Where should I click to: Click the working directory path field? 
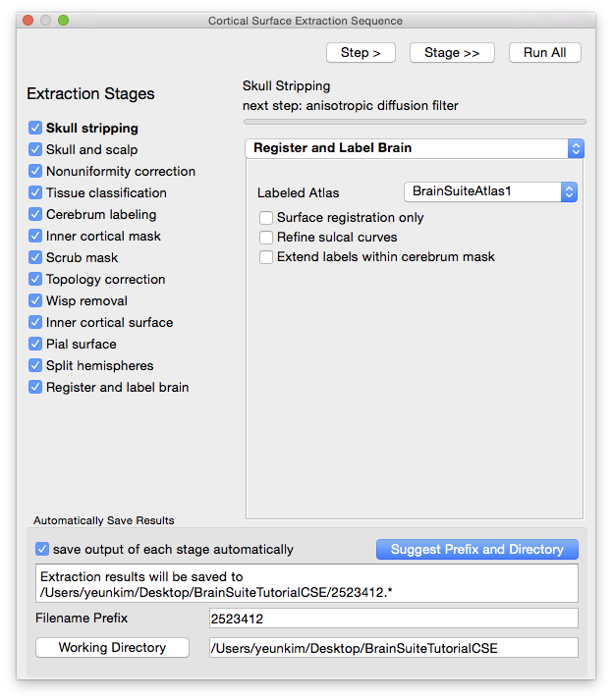(x=393, y=647)
